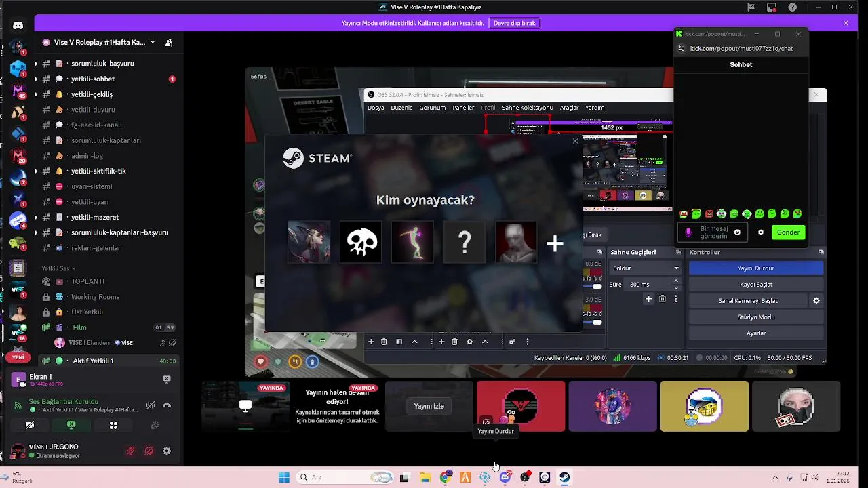Open Windows Start menu
Viewport: 868px width, 488px height.
coord(284,477)
